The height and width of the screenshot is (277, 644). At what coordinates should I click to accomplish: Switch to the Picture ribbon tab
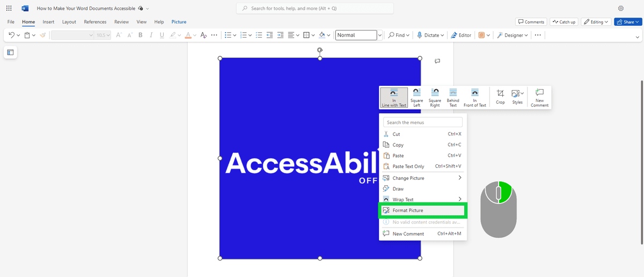[x=179, y=22]
